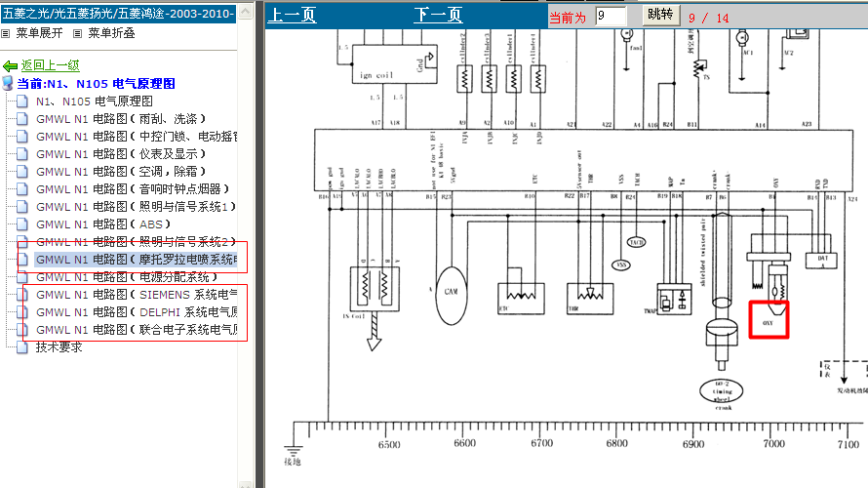The height and width of the screenshot is (488, 868).
Task: Click page icon beside 照明与信号系统1 item
Action: pyautogui.click(x=22, y=207)
